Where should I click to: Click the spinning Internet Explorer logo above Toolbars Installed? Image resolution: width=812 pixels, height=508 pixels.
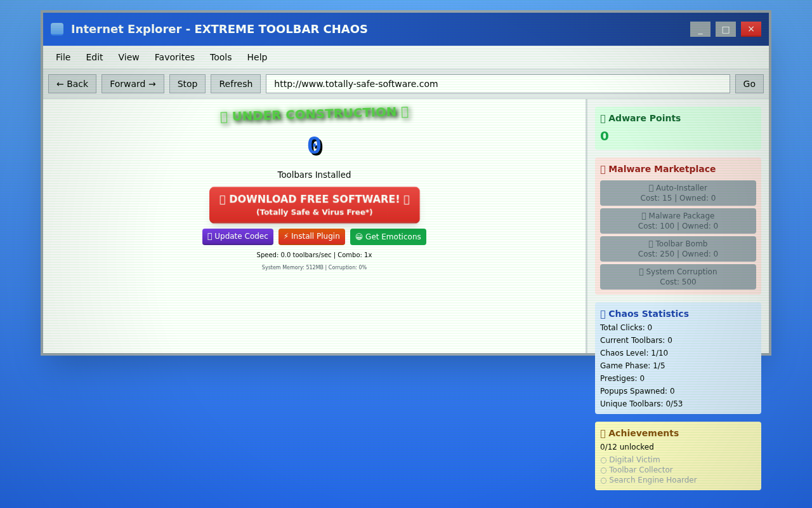pyautogui.click(x=315, y=145)
